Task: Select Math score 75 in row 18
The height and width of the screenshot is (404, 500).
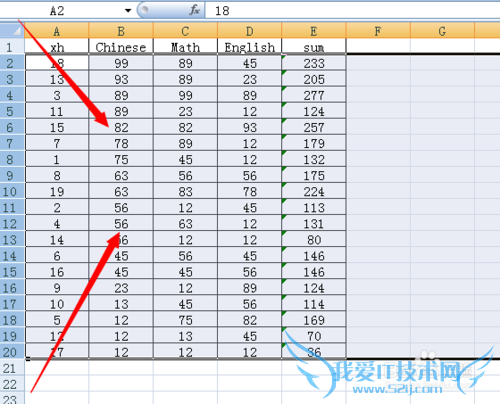Action: 185,320
